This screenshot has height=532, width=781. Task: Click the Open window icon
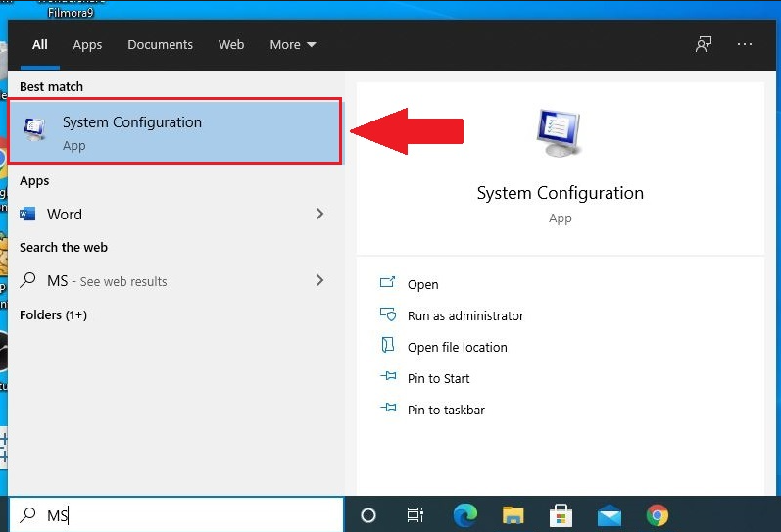387,282
